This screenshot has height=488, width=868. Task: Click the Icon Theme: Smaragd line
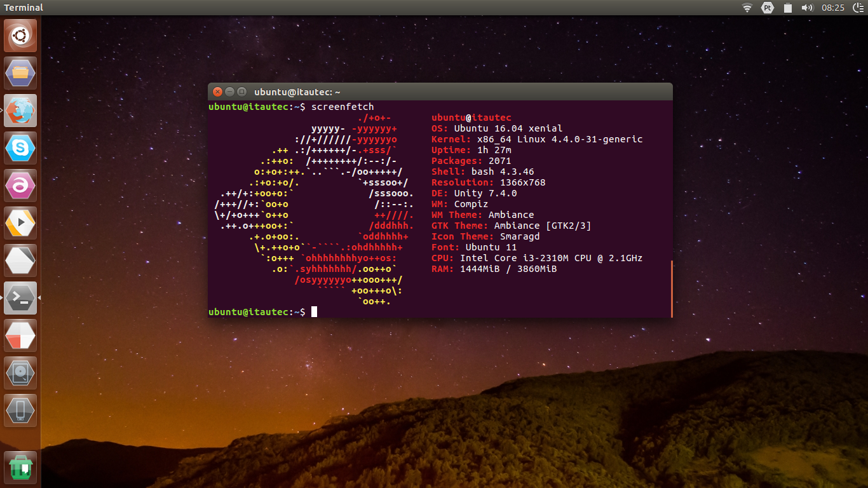click(485, 236)
